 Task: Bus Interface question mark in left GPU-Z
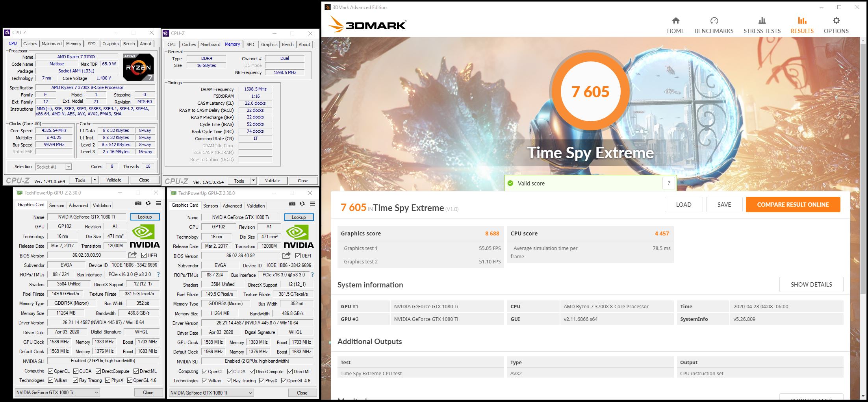[158, 274]
